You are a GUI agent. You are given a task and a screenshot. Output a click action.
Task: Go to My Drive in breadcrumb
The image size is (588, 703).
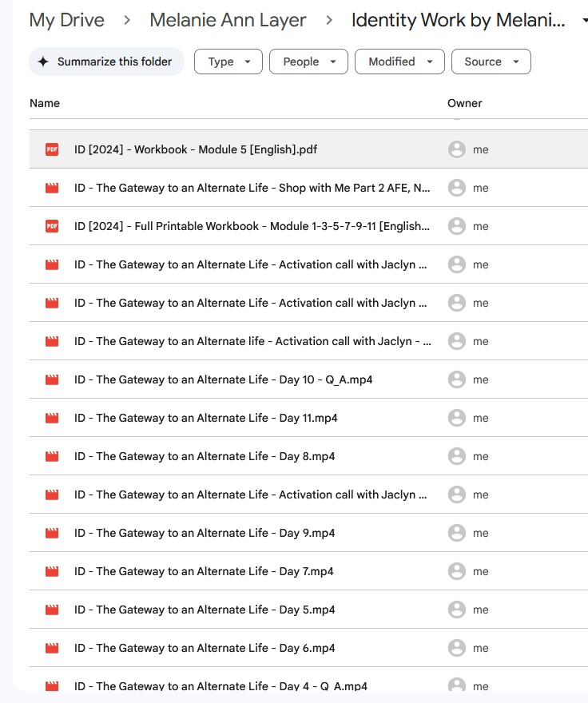point(66,20)
